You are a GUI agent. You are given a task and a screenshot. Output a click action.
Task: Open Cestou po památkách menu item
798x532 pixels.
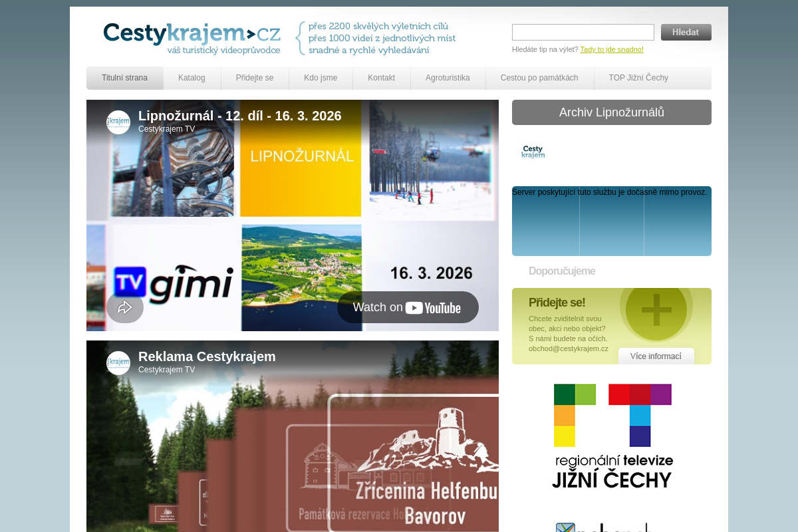[539, 78]
